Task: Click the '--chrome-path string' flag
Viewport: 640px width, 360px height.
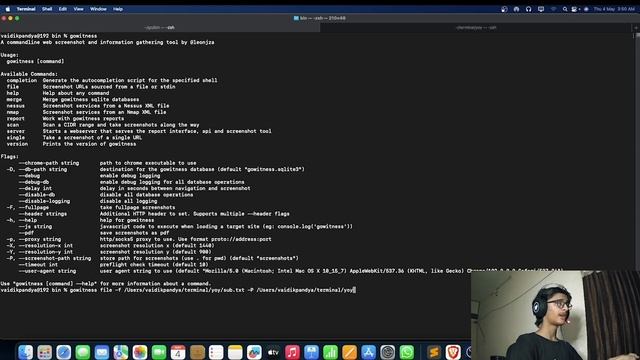Action: (x=49, y=163)
